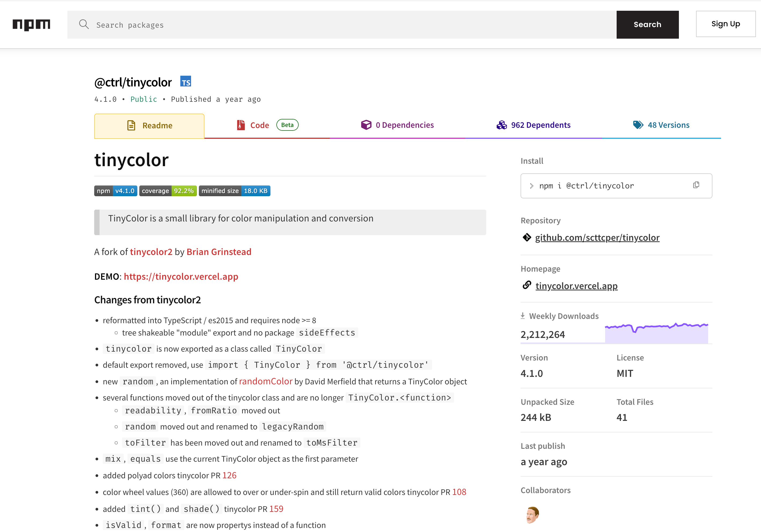The height and width of the screenshot is (532, 761).
Task: Click the Changes from tinycolor2 heading
Action: pos(148,300)
